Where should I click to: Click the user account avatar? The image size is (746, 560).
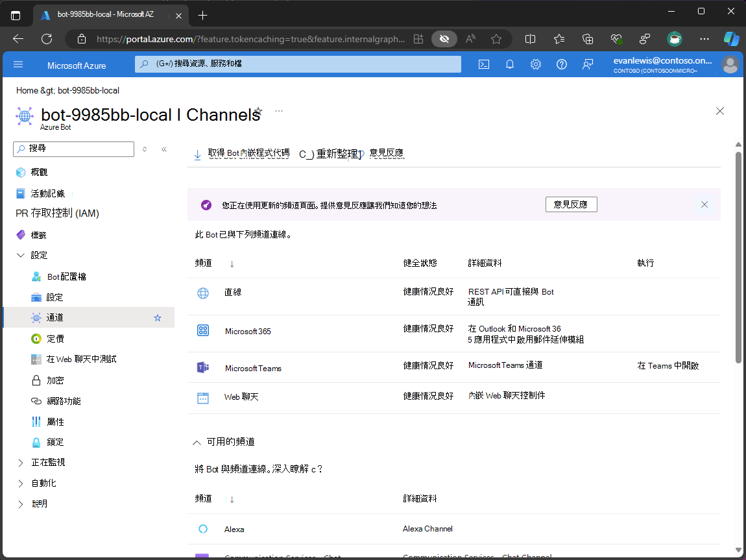730,64
